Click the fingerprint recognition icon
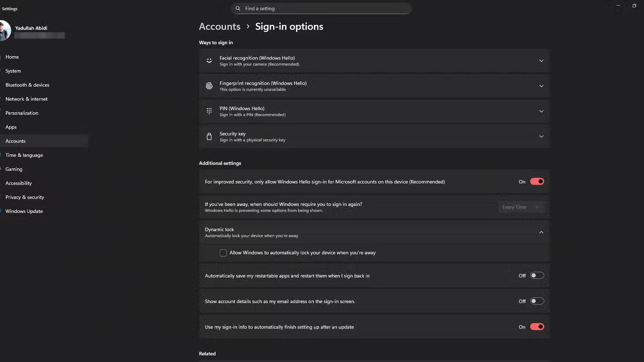Image resolution: width=644 pixels, height=362 pixels. point(209,86)
